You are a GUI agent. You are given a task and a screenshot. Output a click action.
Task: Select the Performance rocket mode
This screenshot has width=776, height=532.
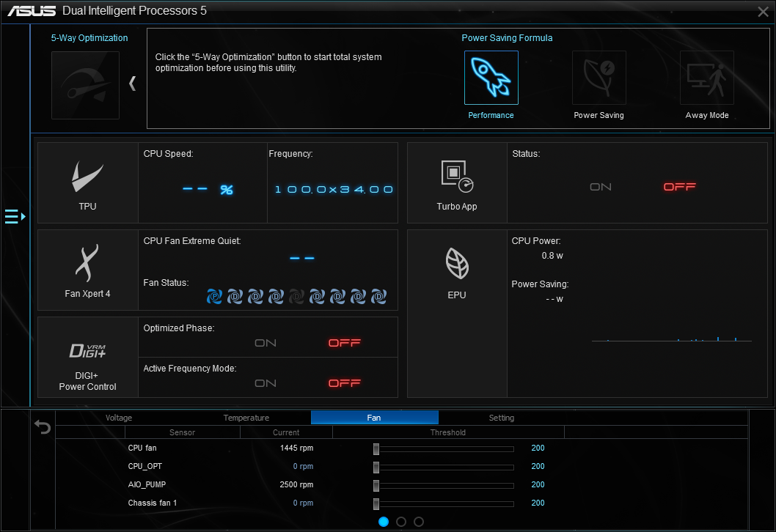tap(491, 78)
